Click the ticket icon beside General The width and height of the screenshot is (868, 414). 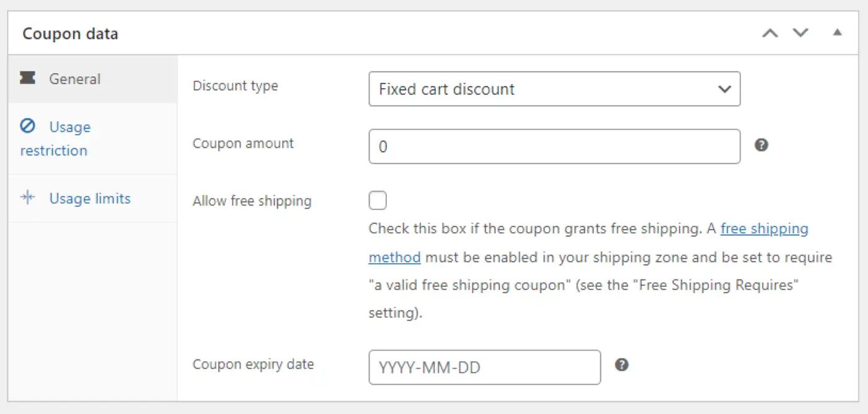click(27, 78)
